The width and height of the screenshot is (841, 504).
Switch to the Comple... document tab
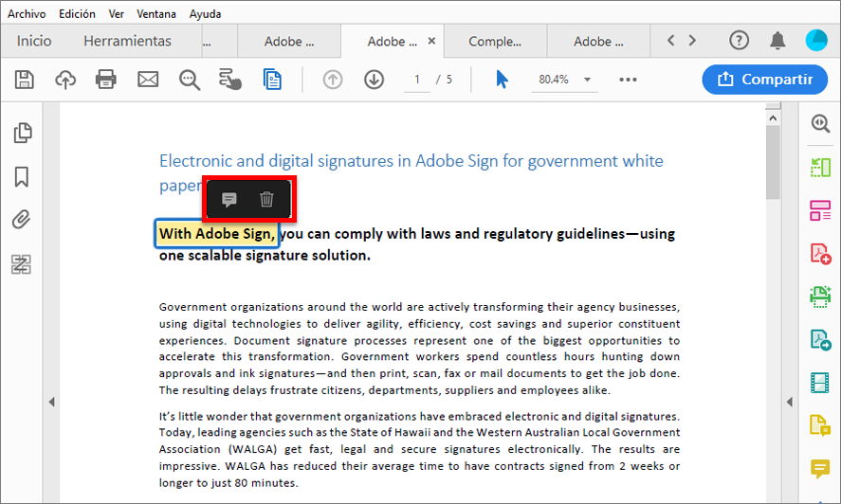[x=495, y=42]
